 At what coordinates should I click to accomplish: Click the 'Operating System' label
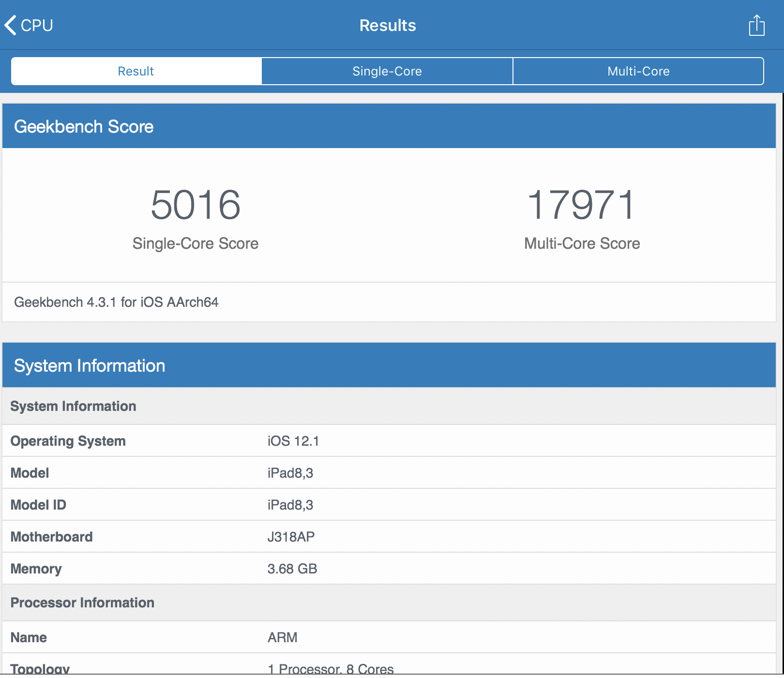68,441
